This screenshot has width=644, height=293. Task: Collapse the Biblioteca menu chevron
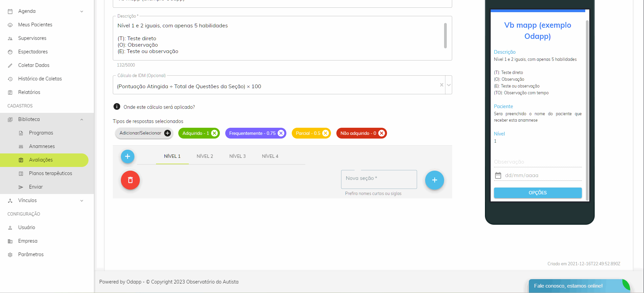(82, 120)
